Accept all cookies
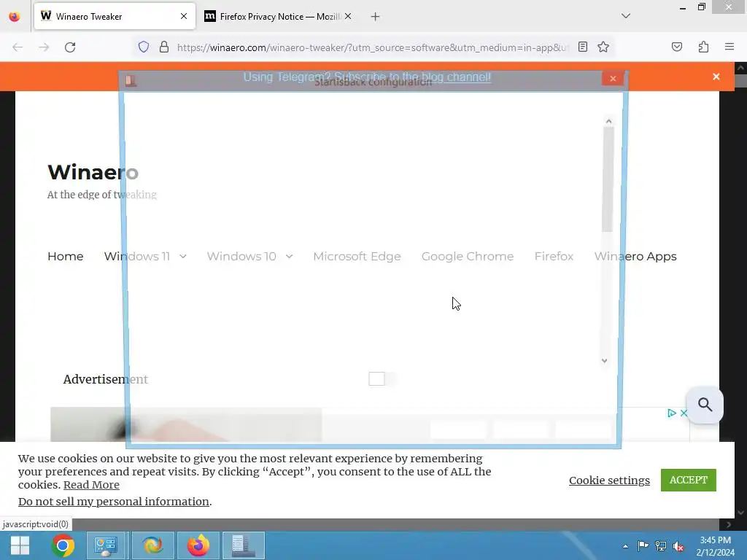Viewport: 747px width, 560px height. pos(689,480)
